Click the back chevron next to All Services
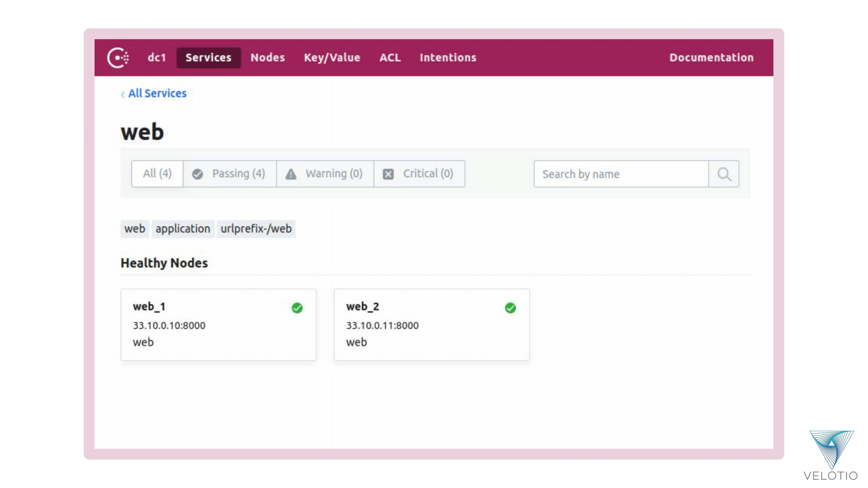Image resolution: width=868 pixels, height=488 pixels. [x=123, y=94]
